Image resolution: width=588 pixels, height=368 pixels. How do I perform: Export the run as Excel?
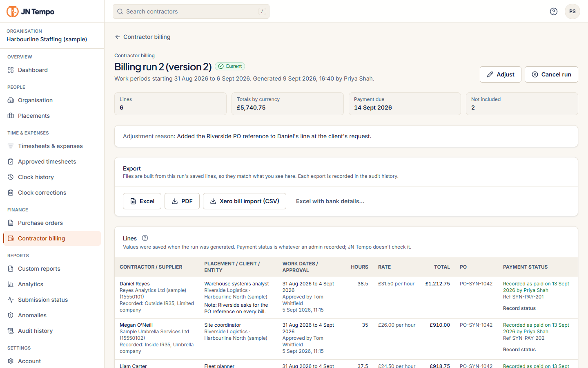coord(142,201)
